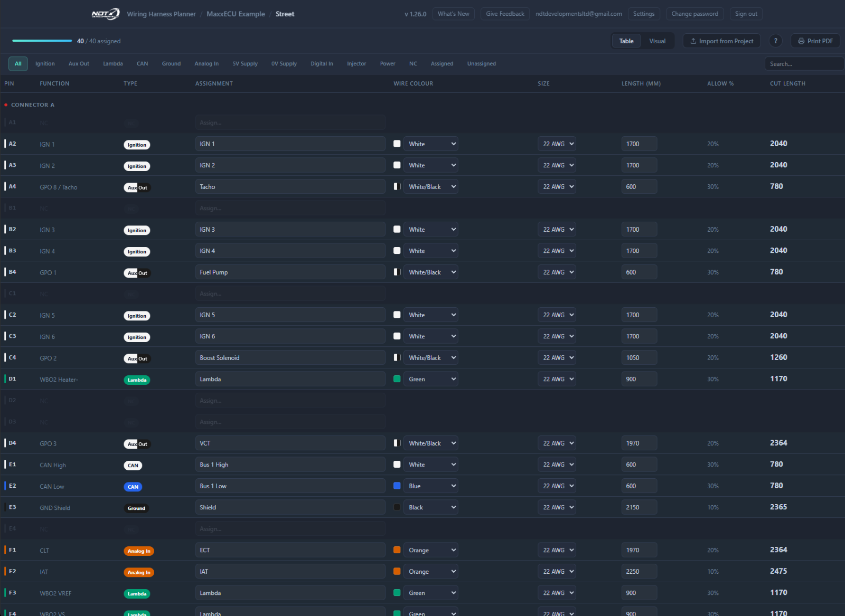Viewport: 845px width, 616px height.
Task: Click blue CAN badge on pin E2
Action: (133, 487)
